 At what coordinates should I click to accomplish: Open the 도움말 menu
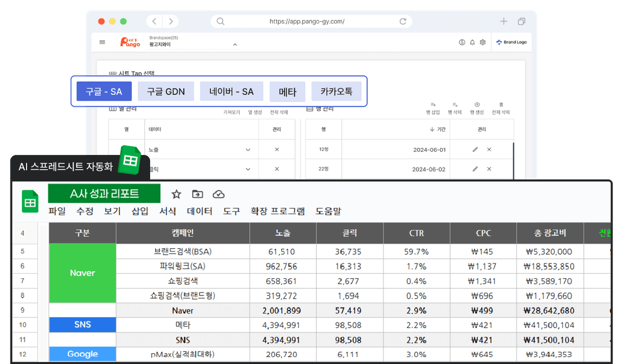328,211
